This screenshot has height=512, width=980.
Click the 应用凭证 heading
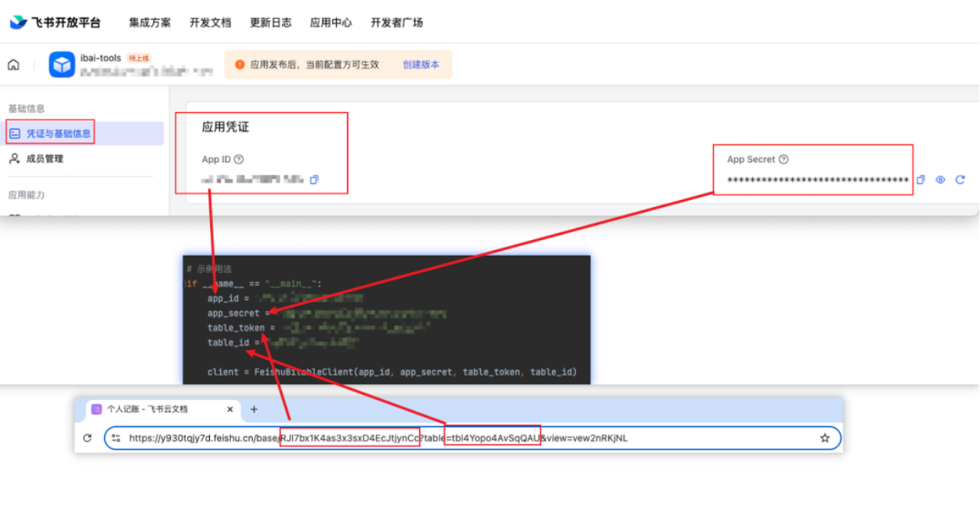pyautogui.click(x=226, y=127)
